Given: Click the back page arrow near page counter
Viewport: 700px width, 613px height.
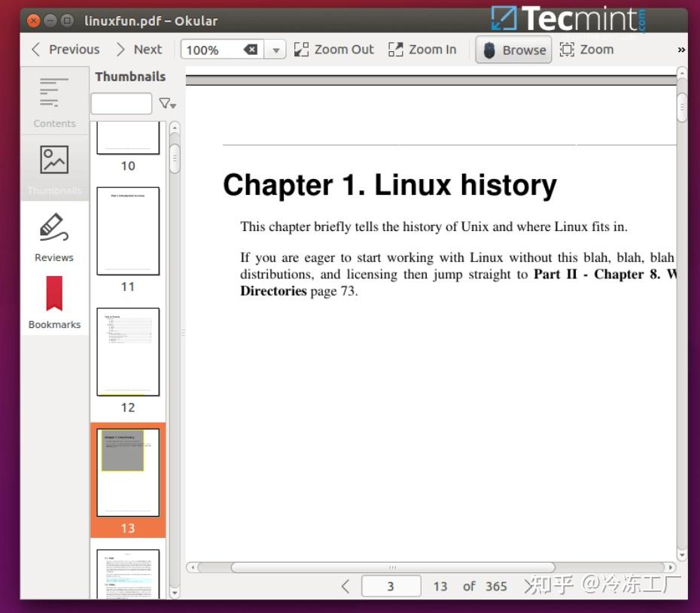Looking at the screenshot, I should 345,586.
